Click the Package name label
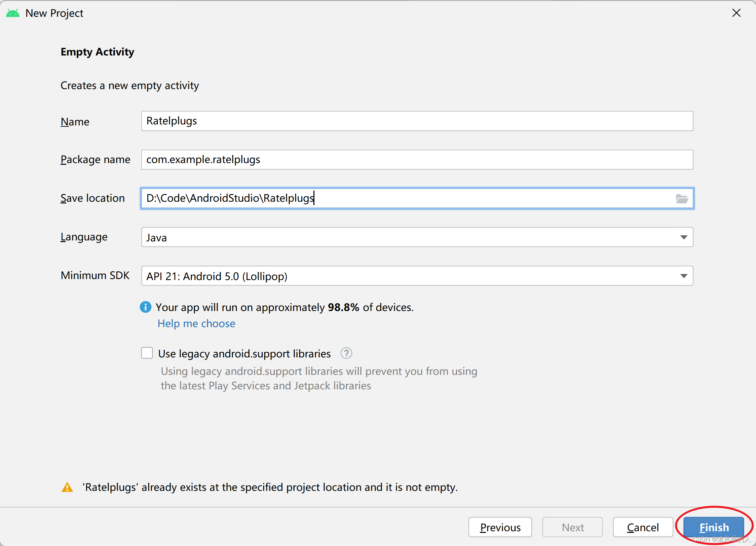Screen dimensions: 756x546 click(96, 160)
